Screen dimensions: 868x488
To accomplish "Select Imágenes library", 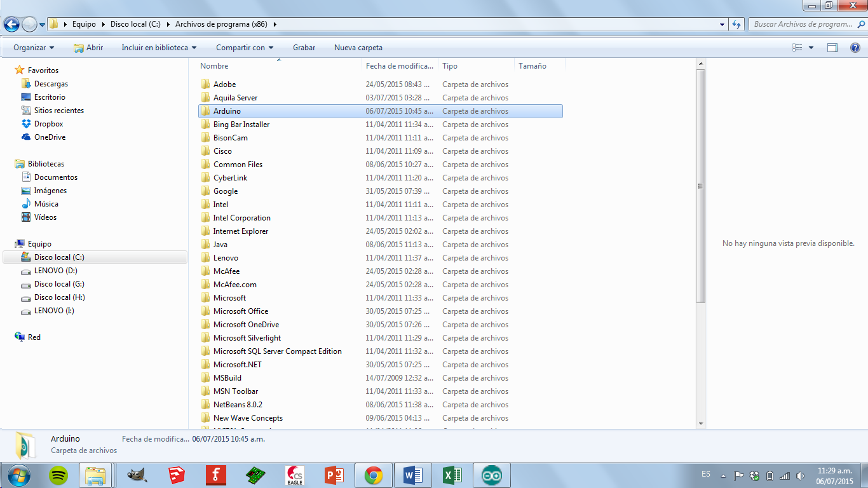I will click(x=50, y=191).
